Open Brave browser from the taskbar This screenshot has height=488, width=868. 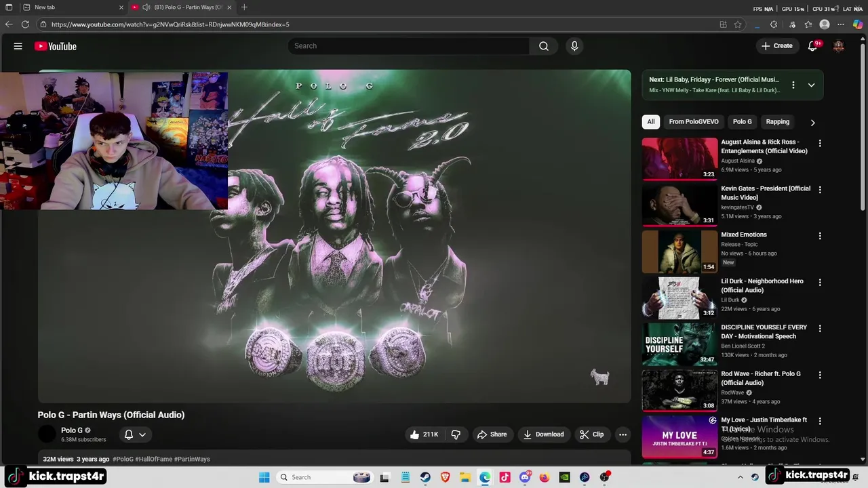[445, 477]
